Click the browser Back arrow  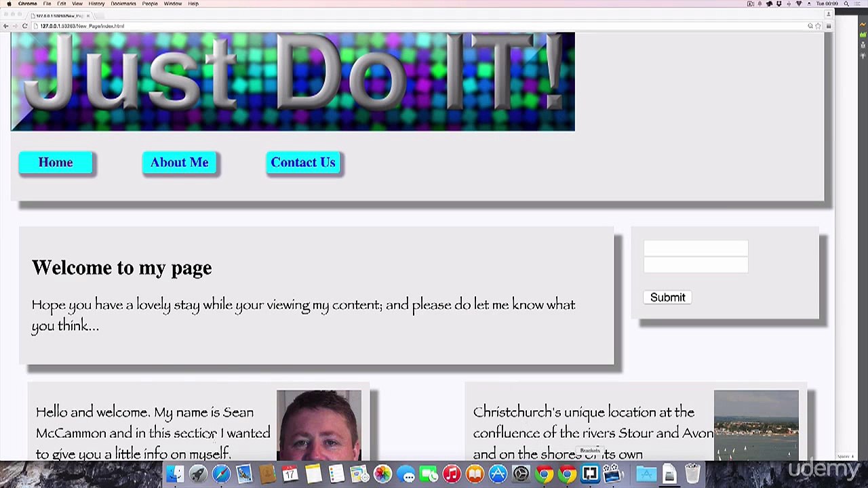[5, 26]
